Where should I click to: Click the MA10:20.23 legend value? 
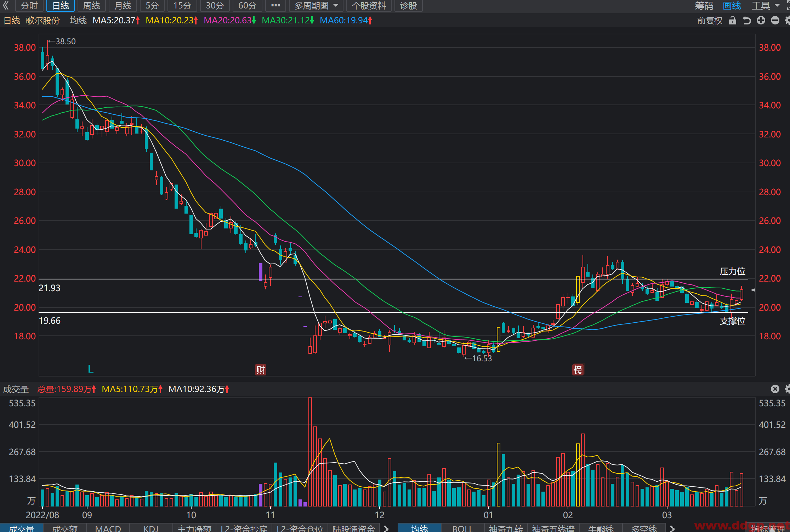tap(172, 21)
